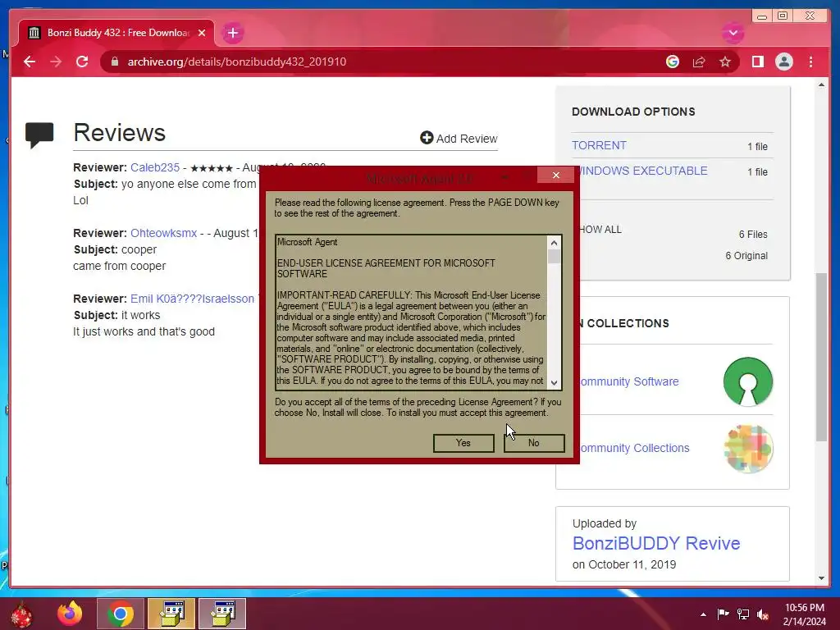
Task: View site lock information icon
Action: click(114, 62)
